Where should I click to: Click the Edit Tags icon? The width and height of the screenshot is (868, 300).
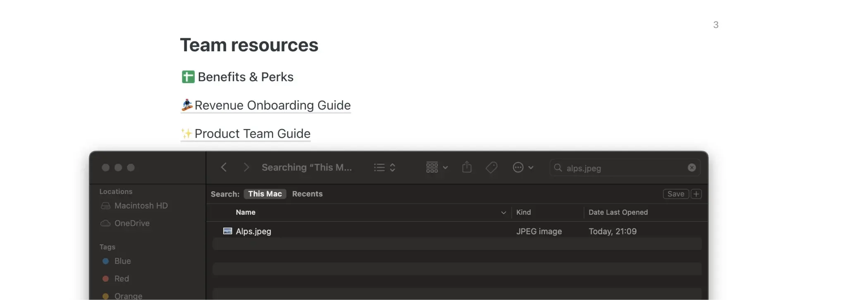[491, 168]
